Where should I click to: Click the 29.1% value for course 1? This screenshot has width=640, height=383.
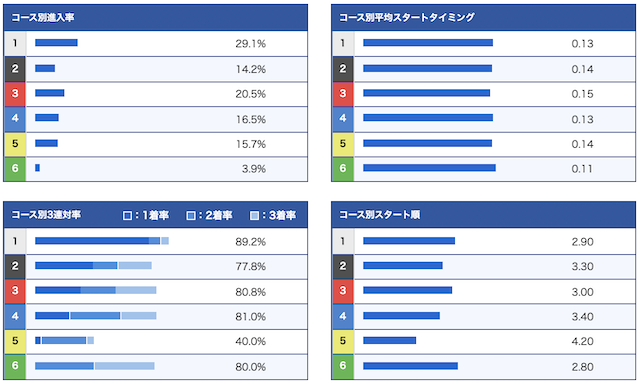(x=251, y=44)
